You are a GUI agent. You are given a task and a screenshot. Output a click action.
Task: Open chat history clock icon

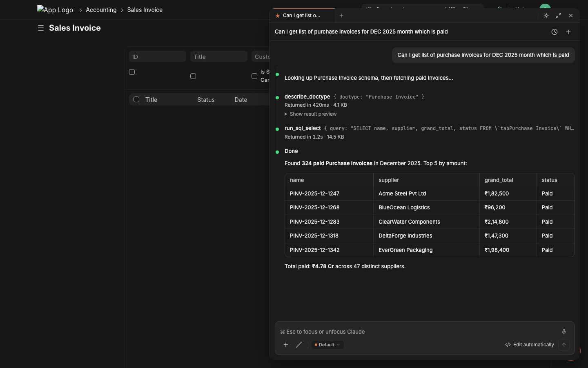pyautogui.click(x=555, y=32)
